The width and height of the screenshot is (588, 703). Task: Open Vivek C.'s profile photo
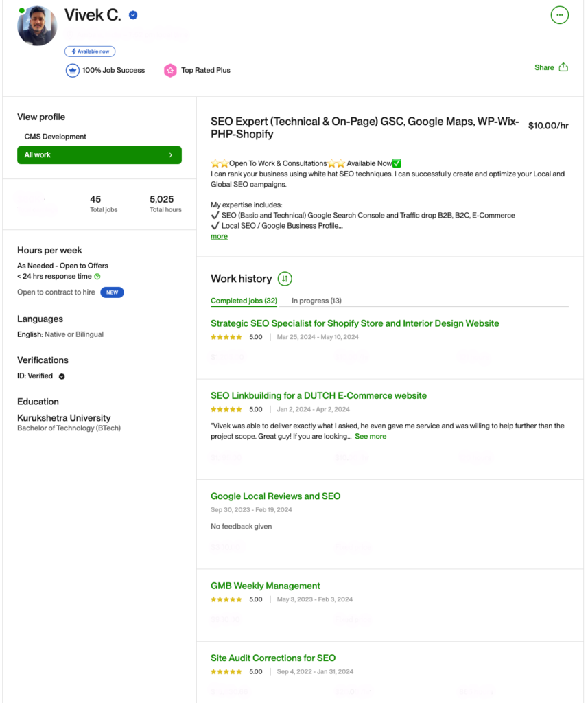37,26
